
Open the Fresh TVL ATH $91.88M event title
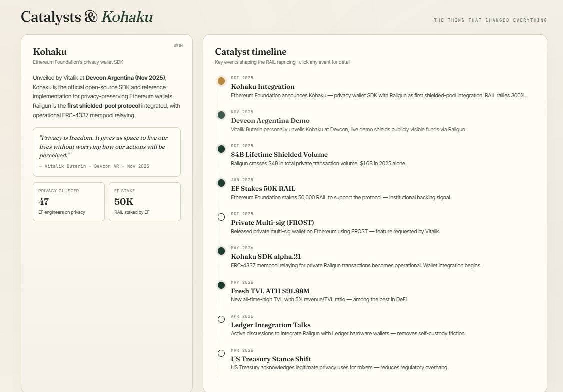click(270, 291)
